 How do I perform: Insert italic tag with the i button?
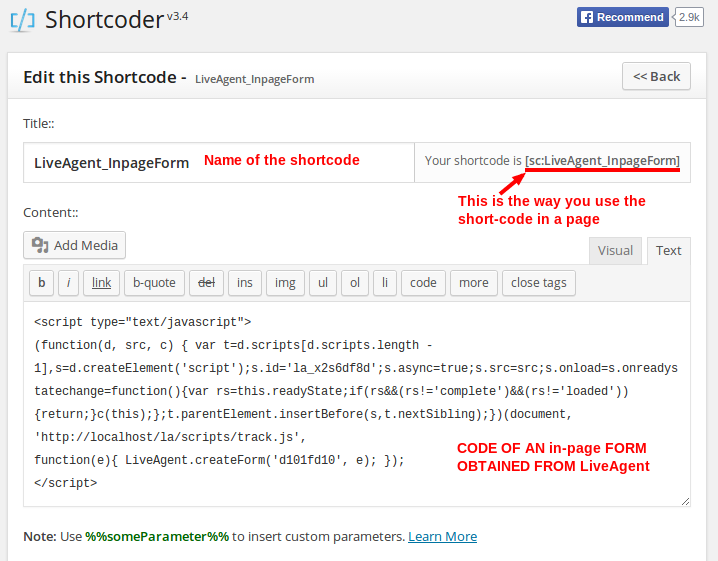click(x=69, y=283)
